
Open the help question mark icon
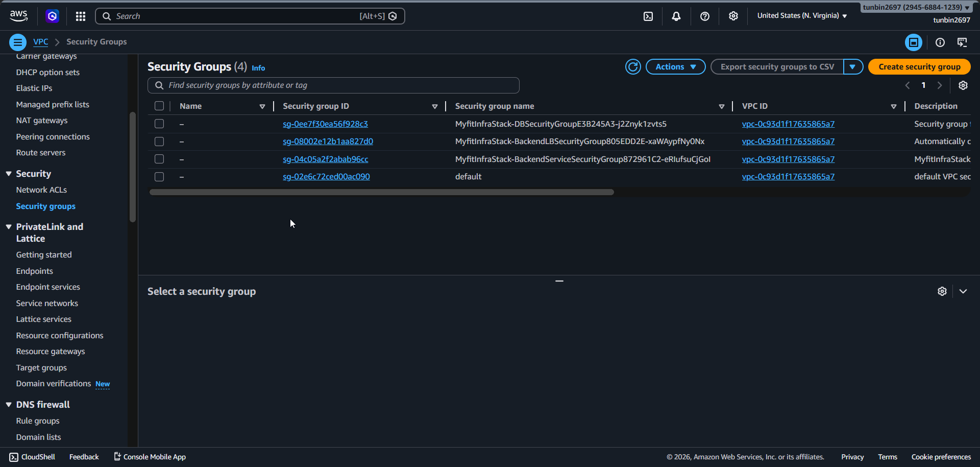click(x=705, y=16)
